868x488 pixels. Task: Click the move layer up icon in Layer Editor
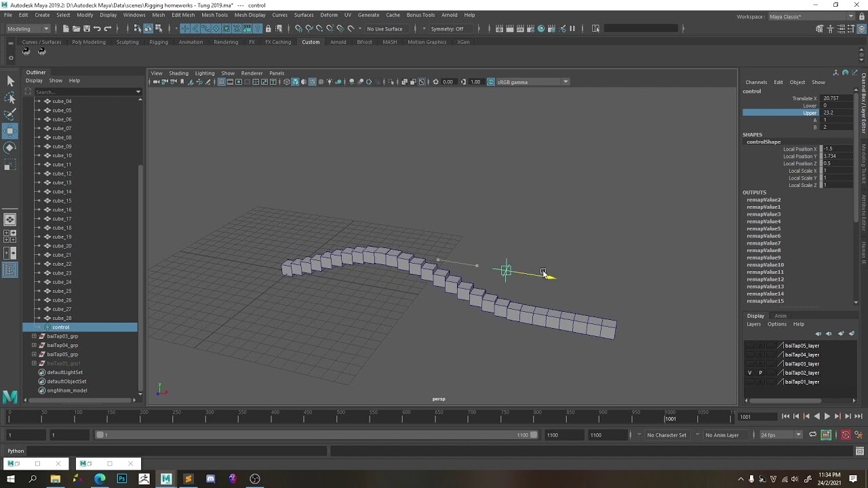coord(818,333)
